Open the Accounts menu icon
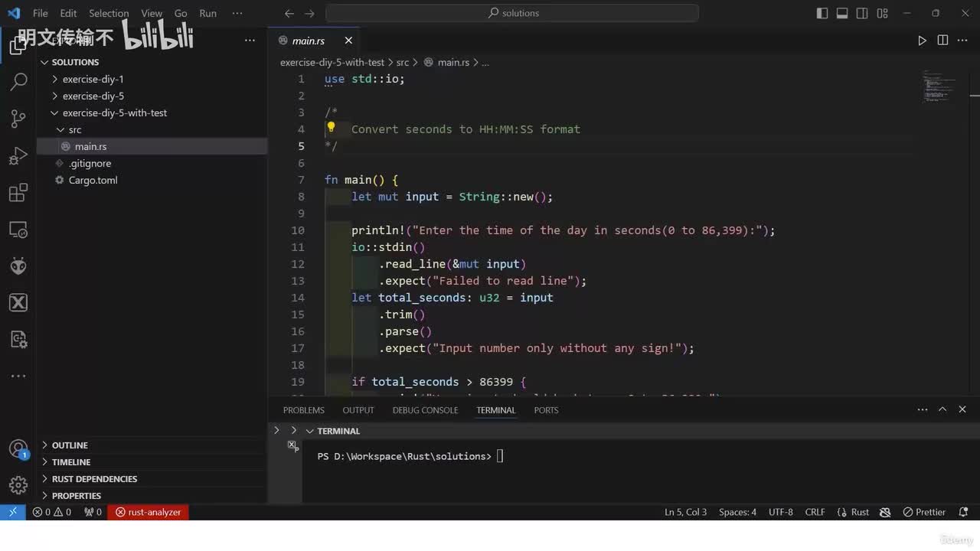This screenshot has height=551, width=980. pyautogui.click(x=18, y=449)
